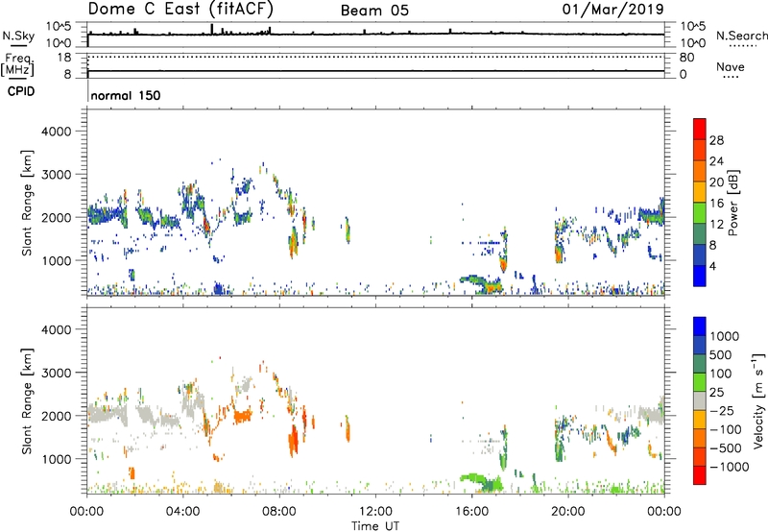
Task: Click the gray band of velocity color bar
Action: (700, 401)
